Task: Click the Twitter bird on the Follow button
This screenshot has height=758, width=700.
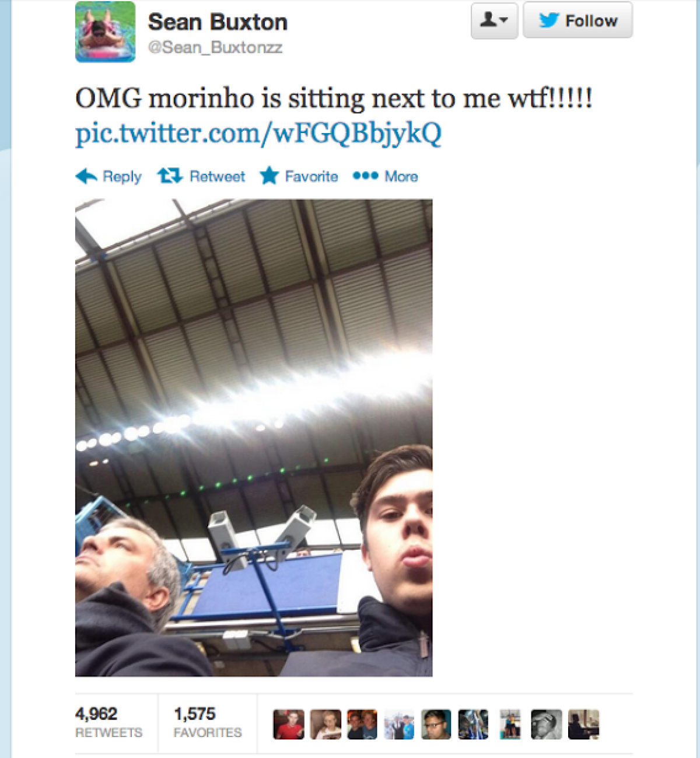Action: point(549,20)
